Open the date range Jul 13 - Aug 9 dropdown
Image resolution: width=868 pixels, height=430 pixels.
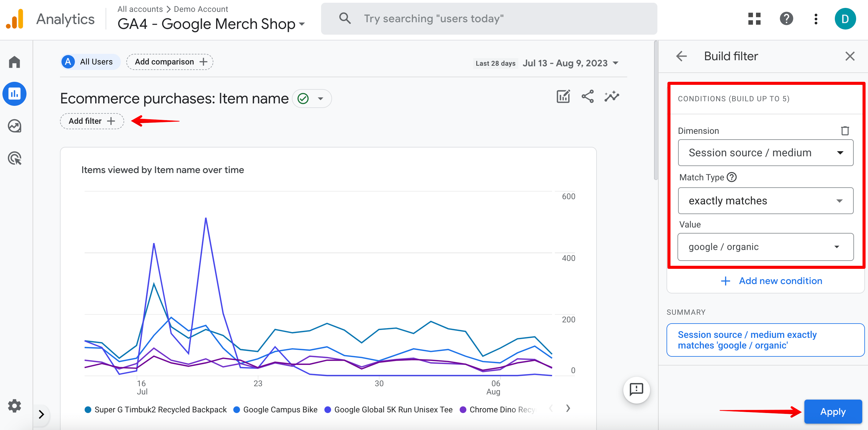click(570, 63)
